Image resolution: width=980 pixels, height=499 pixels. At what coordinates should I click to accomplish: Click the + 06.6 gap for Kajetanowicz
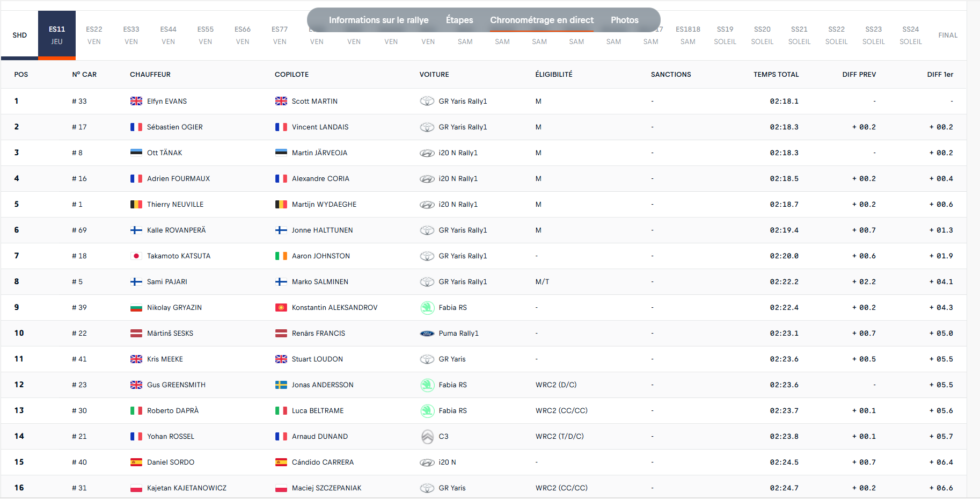(x=941, y=488)
